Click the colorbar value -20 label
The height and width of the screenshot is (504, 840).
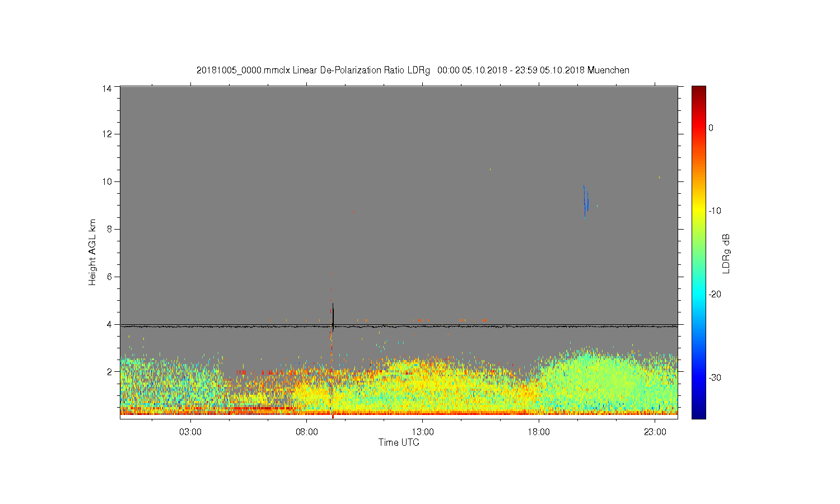click(715, 294)
